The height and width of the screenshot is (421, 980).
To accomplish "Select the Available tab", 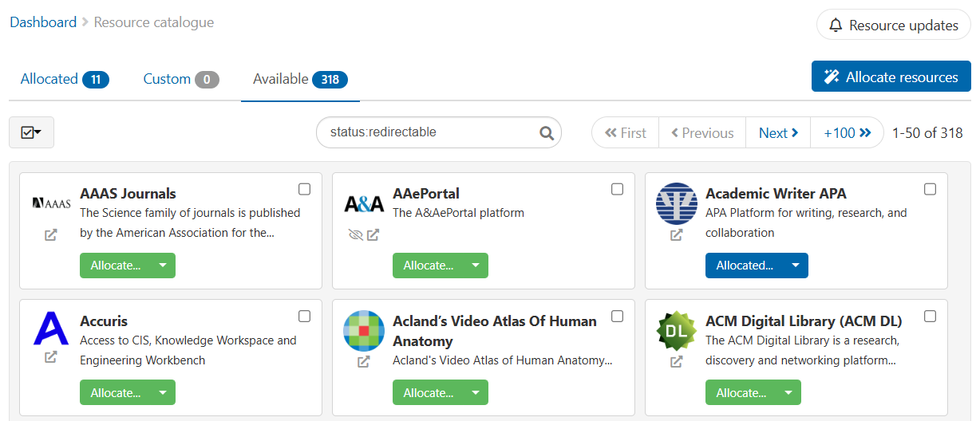I will 300,79.
